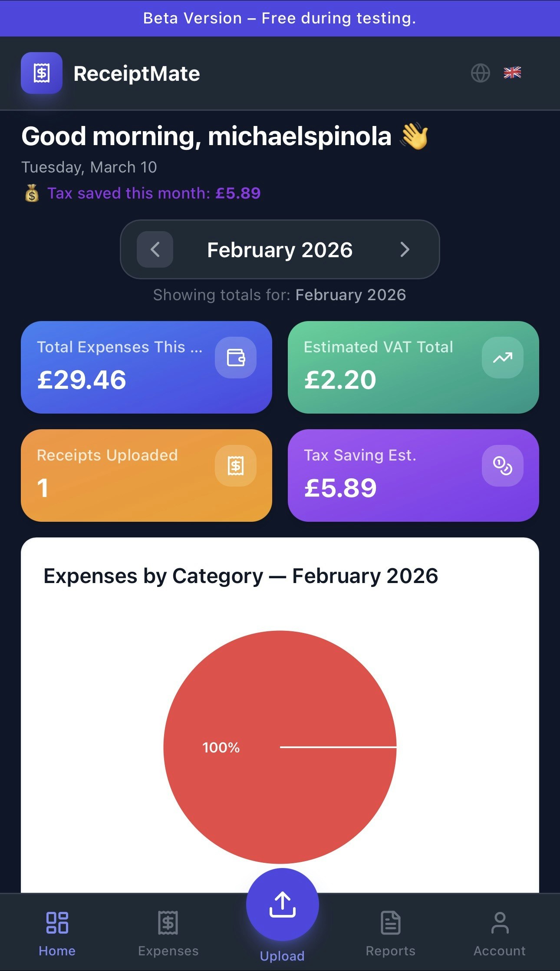Open the ReceiptMate app logo icon
The width and height of the screenshot is (560, 971).
pos(42,73)
